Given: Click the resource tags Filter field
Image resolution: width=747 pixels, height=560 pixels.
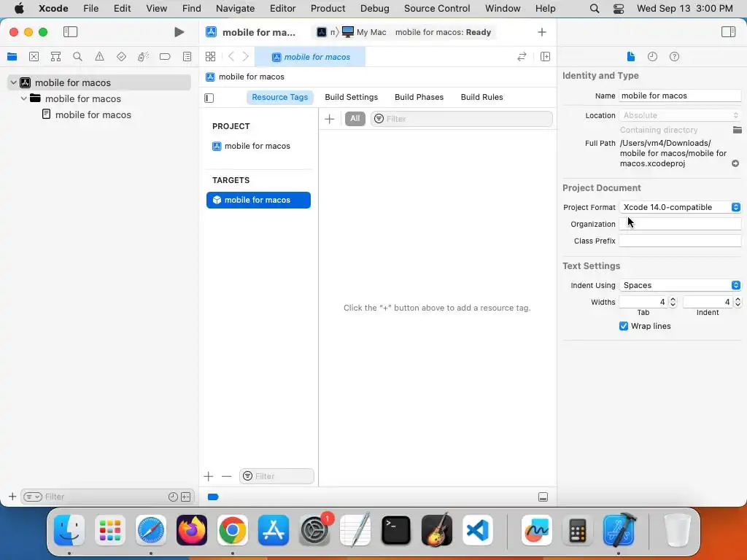Looking at the screenshot, I should click(461, 119).
